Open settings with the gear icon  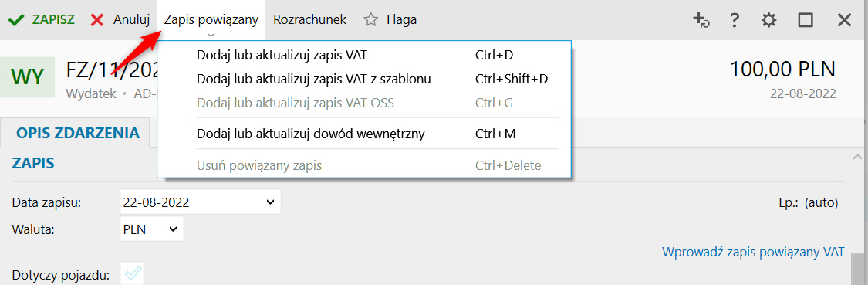click(x=768, y=21)
